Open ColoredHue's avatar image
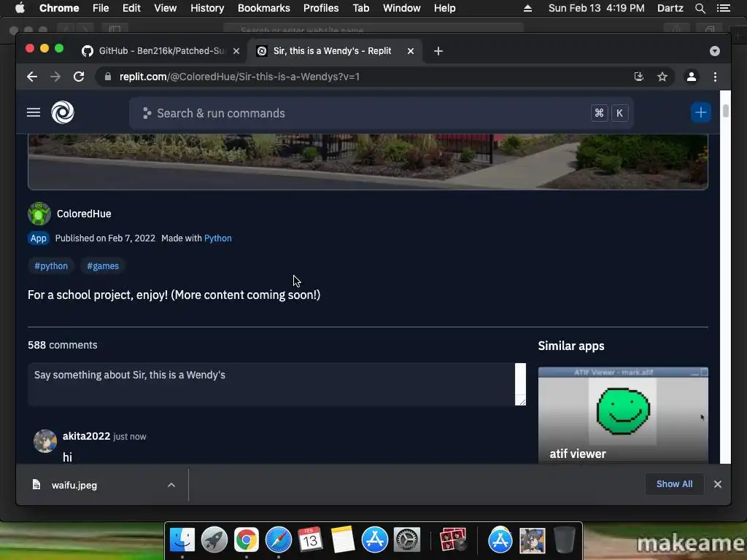Image resolution: width=747 pixels, height=560 pixels. click(x=39, y=214)
